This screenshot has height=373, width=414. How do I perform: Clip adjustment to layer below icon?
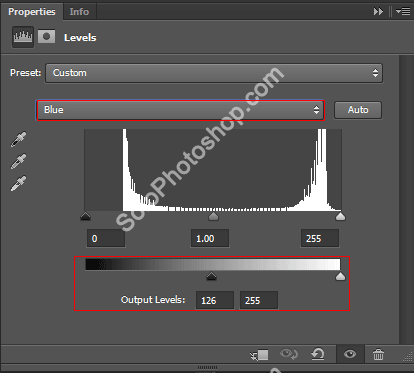pyautogui.click(x=259, y=355)
